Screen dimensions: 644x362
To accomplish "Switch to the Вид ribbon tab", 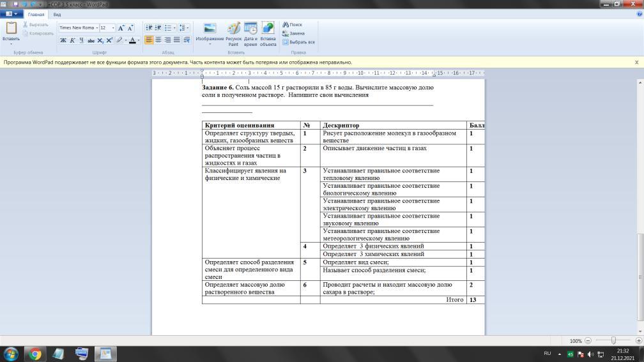I will coord(57,14).
